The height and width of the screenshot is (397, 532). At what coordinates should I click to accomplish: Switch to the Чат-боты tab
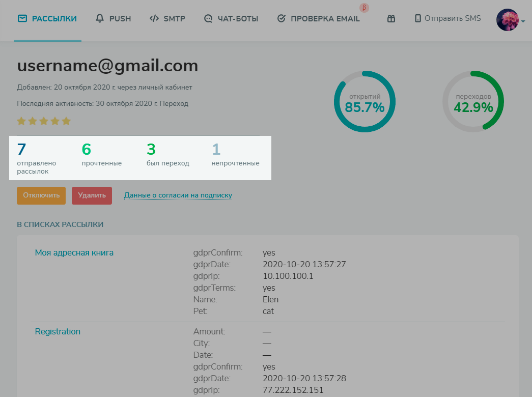click(x=237, y=19)
